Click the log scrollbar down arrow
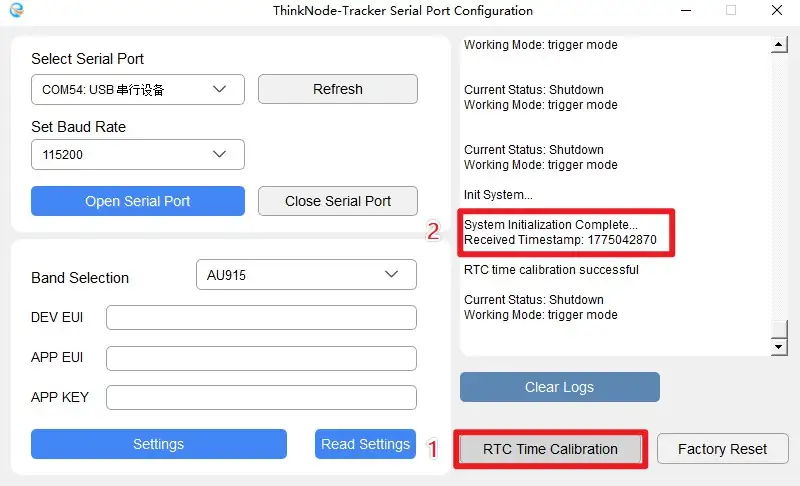The width and height of the screenshot is (800, 486). [x=780, y=346]
